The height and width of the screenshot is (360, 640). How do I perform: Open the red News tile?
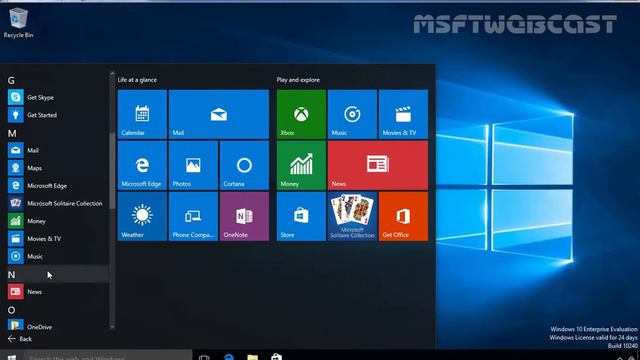tap(378, 165)
